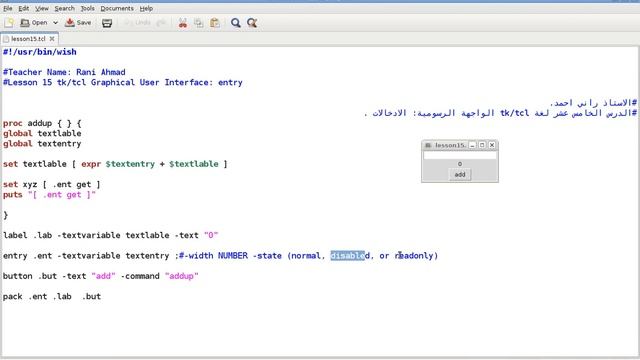
Task: Close the lesson15.tcl tab
Action: pyautogui.click(x=52, y=39)
